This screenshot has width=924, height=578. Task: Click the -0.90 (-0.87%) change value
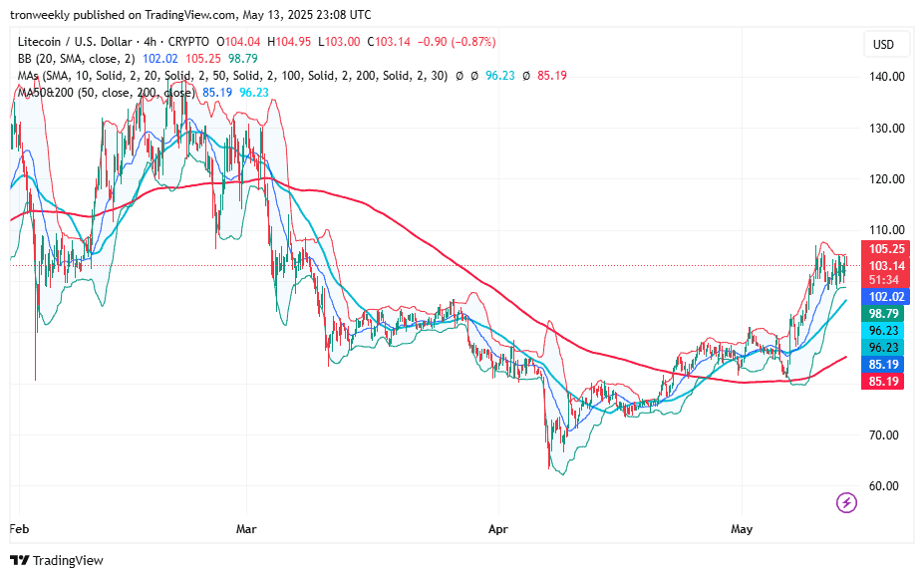click(x=457, y=42)
